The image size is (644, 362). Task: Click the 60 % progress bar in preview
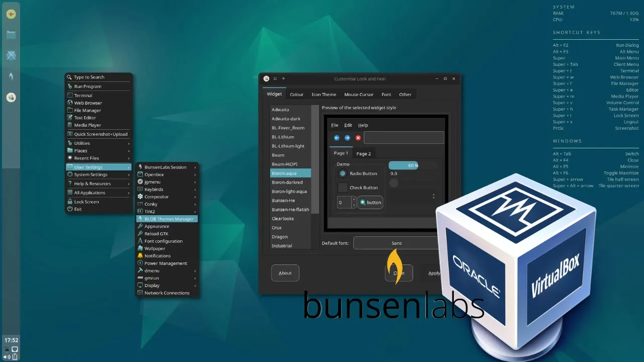(x=413, y=165)
